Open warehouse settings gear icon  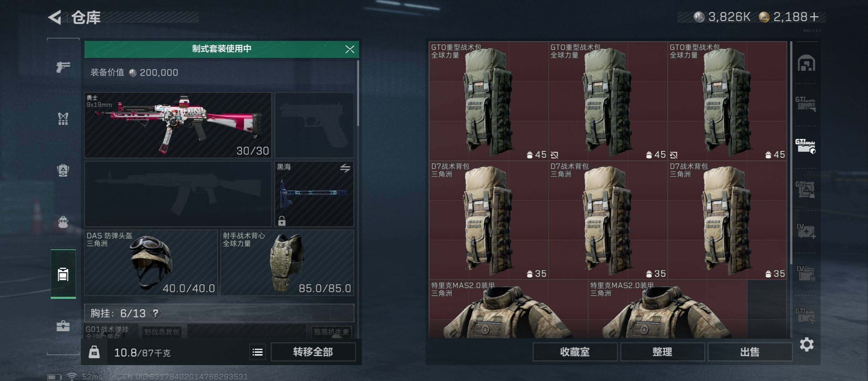(x=807, y=344)
